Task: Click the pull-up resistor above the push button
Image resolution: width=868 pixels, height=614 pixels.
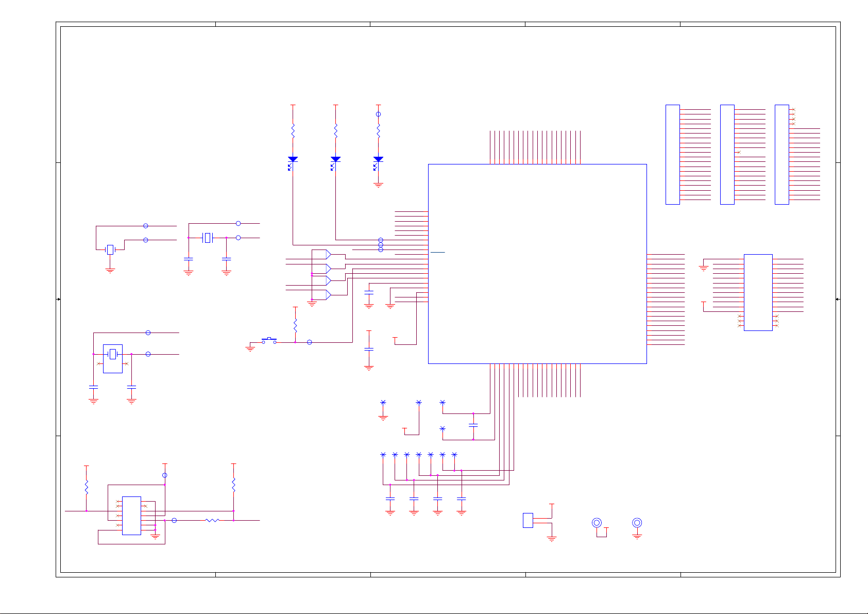Action: 295,325
